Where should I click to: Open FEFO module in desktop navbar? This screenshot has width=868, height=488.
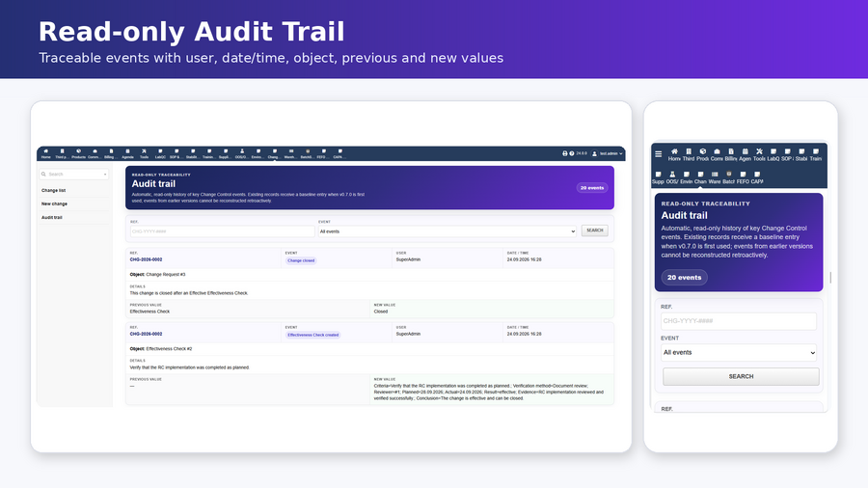[323, 153]
